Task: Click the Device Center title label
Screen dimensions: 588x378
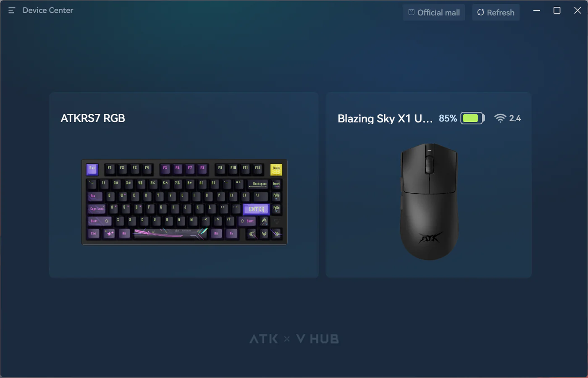Action: click(48, 10)
